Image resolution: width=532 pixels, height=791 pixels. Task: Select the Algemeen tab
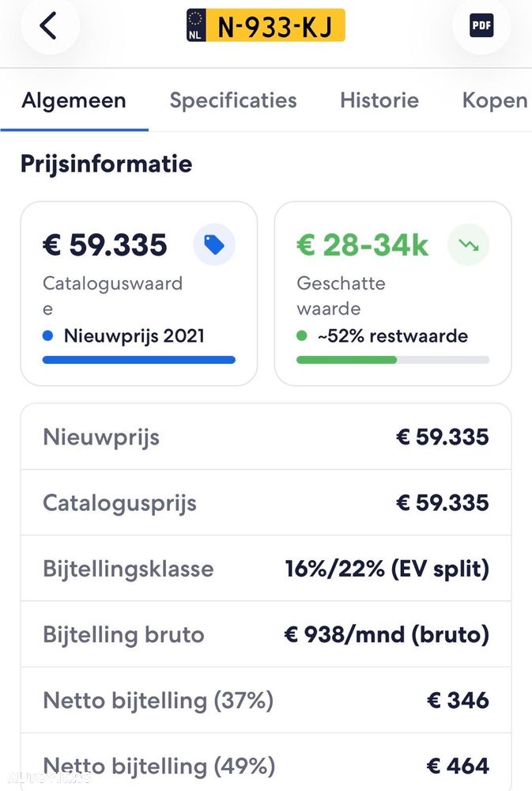[x=74, y=100]
